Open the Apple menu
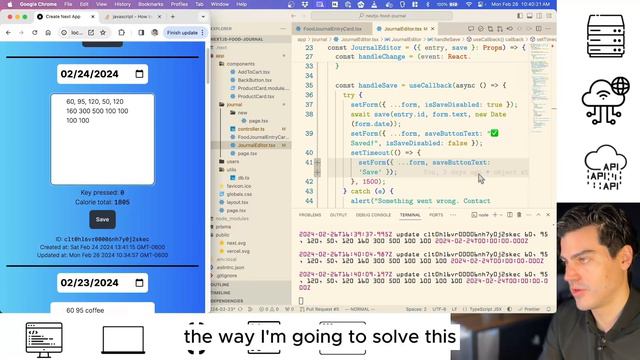Screen dimensions: 640x360 coord(10,4)
